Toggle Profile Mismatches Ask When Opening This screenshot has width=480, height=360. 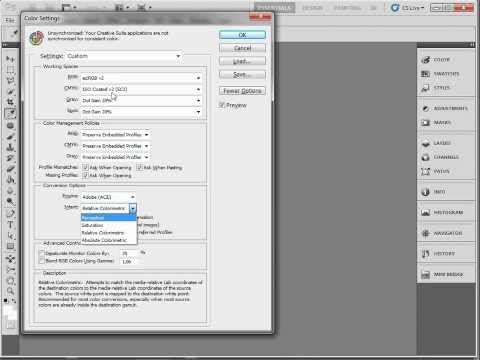[x=85, y=167]
